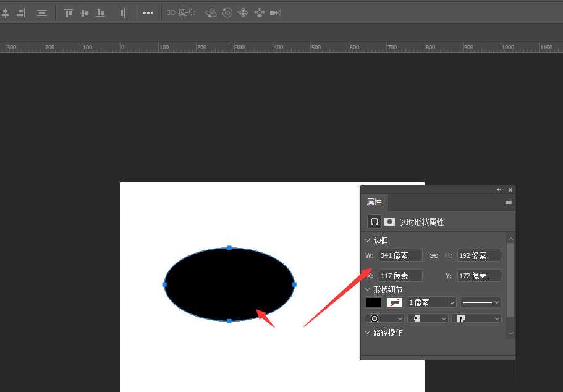Click the align vertical centers icon
This screenshot has width=563, height=392.
(85, 12)
